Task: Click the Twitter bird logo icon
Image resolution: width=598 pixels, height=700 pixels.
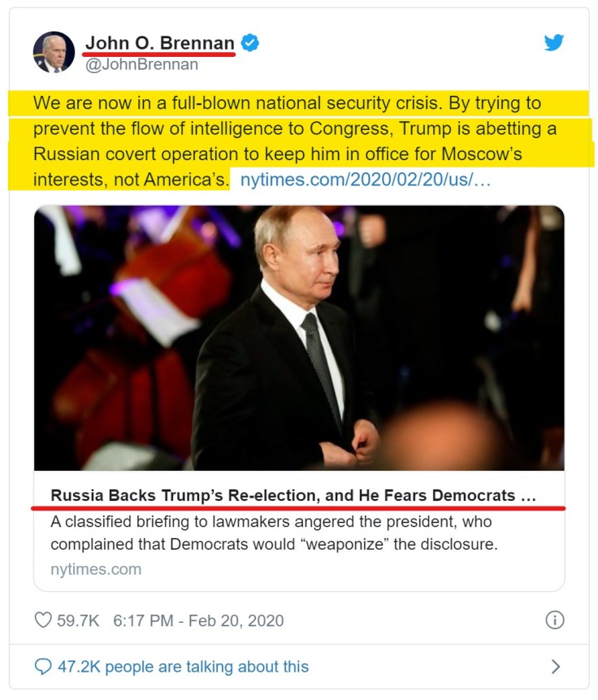Action: (554, 43)
